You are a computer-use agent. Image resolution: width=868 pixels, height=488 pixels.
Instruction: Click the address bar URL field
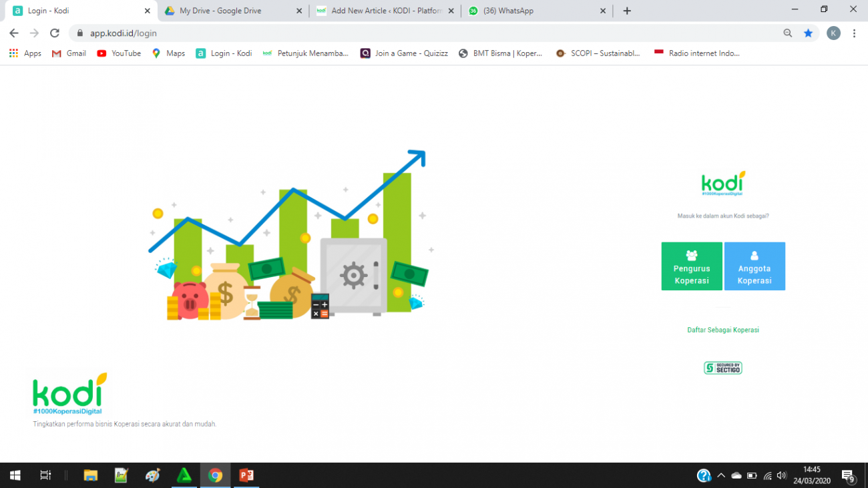(x=427, y=33)
